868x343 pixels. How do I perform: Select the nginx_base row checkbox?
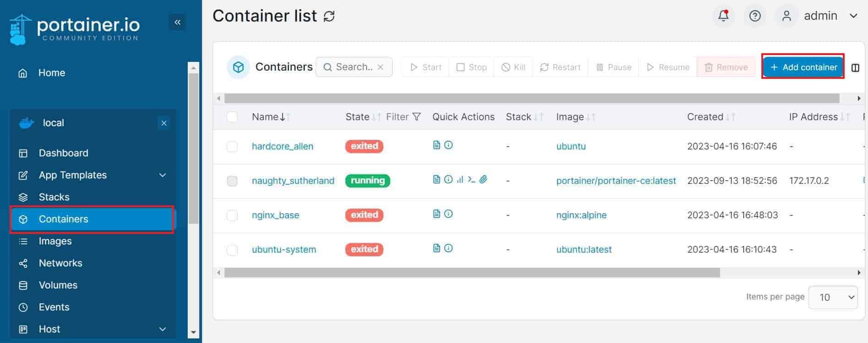point(232,215)
